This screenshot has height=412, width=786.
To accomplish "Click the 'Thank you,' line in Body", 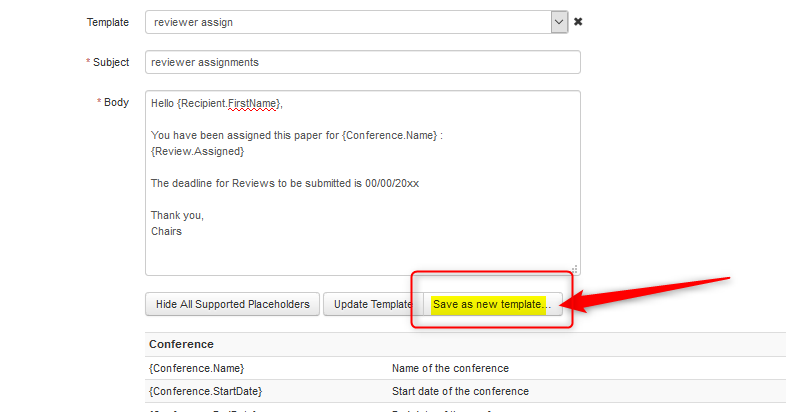I will 177,215.
